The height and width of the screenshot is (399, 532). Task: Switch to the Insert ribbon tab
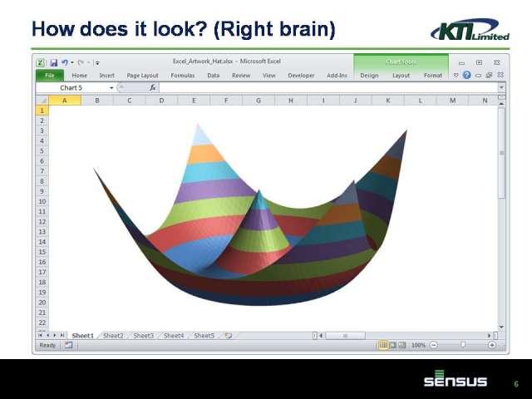tap(107, 76)
